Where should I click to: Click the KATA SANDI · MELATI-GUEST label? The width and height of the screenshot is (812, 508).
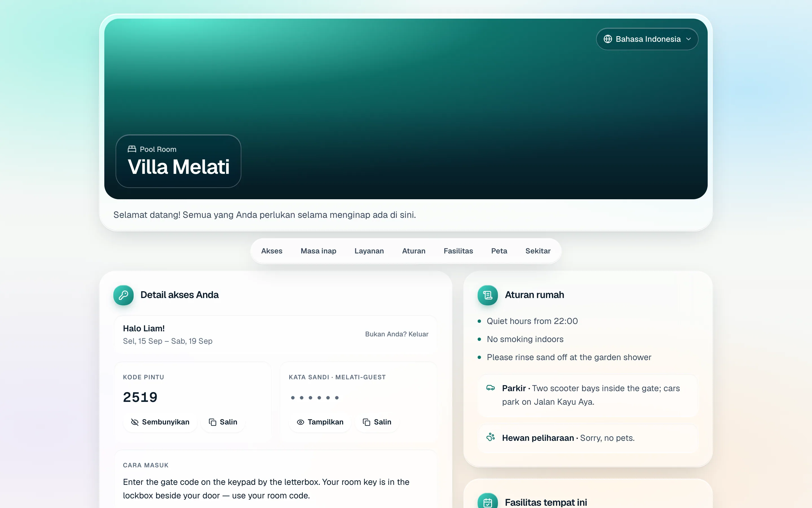[x=337, y=377]
